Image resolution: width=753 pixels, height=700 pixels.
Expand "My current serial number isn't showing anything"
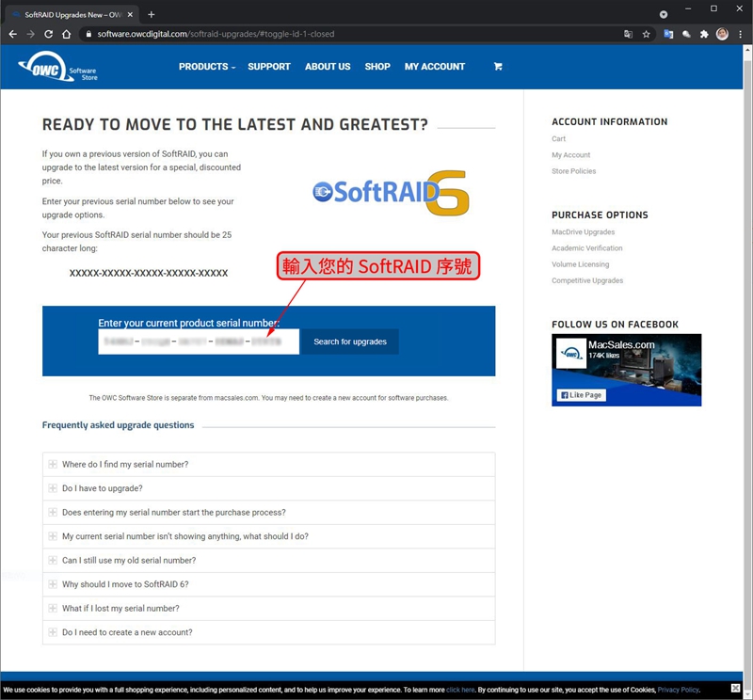269,536
